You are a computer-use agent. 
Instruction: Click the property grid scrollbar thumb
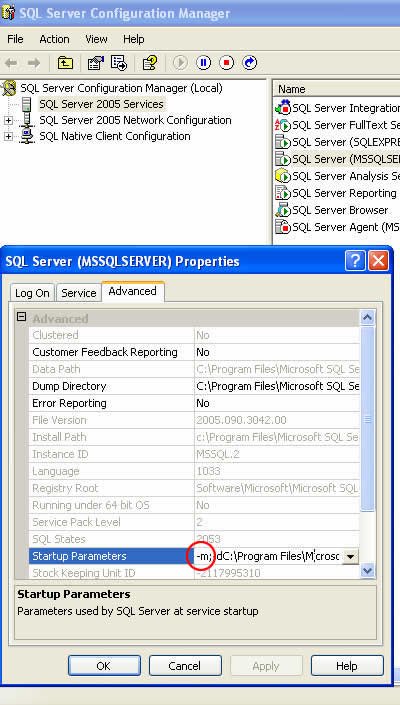coord(367,418)
